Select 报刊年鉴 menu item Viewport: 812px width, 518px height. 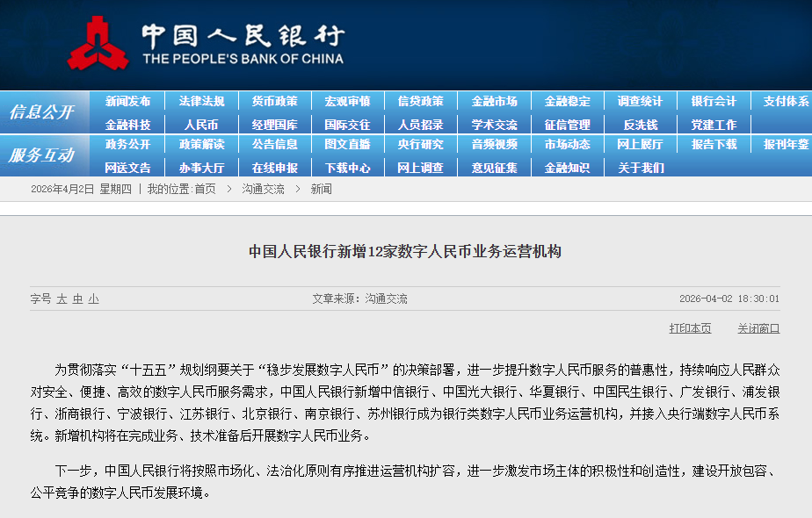tap(786, 144)
